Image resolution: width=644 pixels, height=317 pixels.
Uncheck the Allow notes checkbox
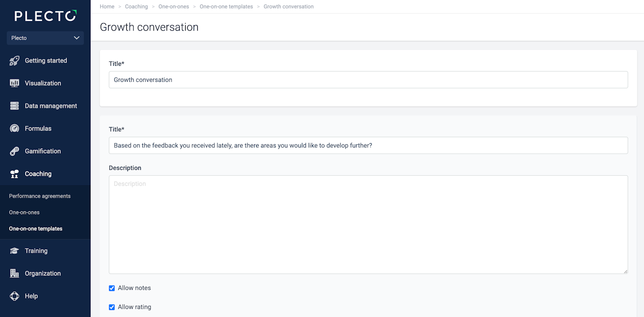[x=112, y=288]
